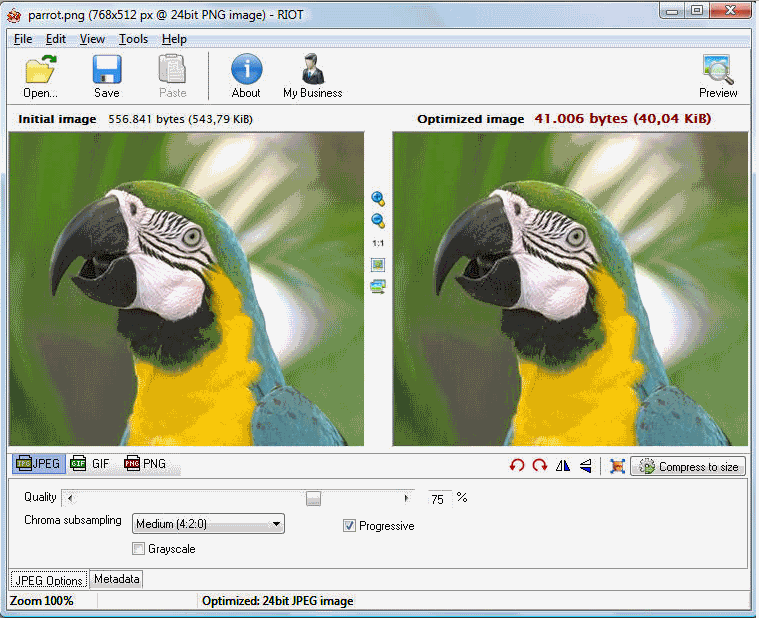Set zoom to 1:1 actual size

coord(378,243)
